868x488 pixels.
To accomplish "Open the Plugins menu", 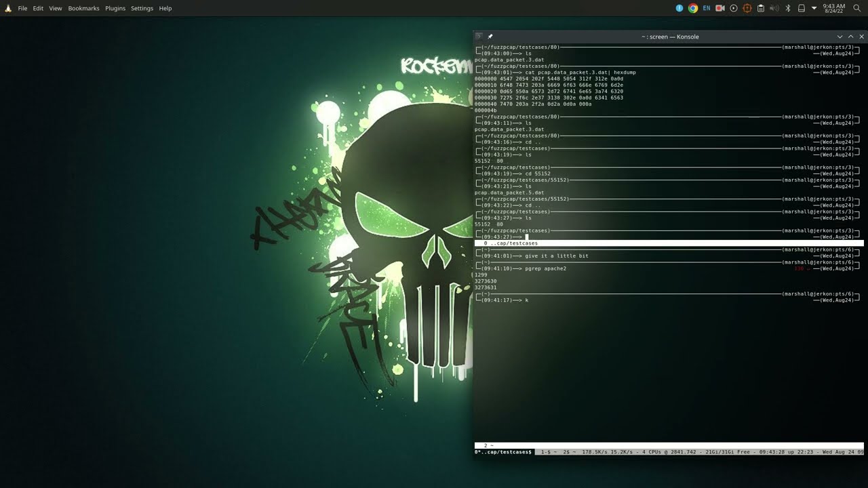I will [x=115, y=8].
